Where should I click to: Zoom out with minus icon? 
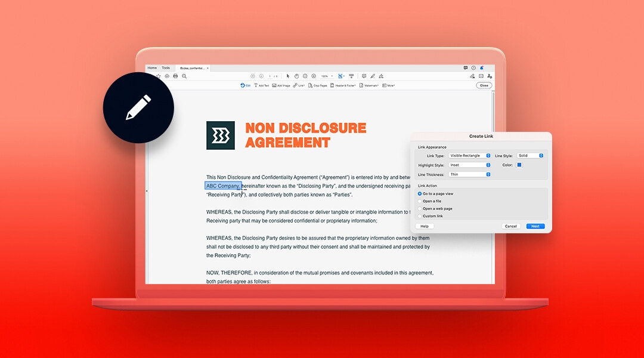click(x=305, y=76)
